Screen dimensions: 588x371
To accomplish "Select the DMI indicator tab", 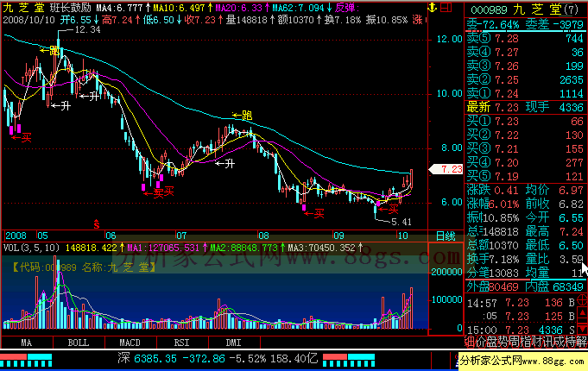I will pyautogui.click(x=234, y=343).
